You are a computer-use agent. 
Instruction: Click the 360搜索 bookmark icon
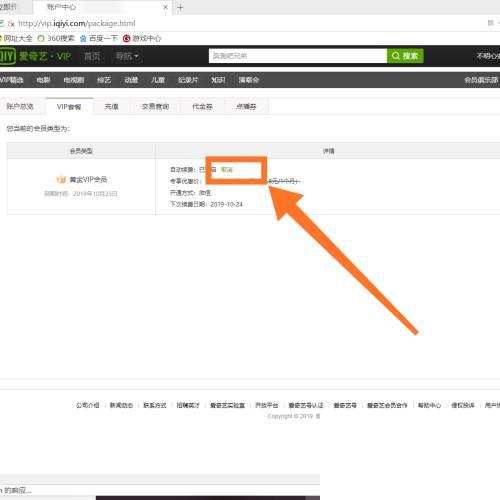(41, 39)
